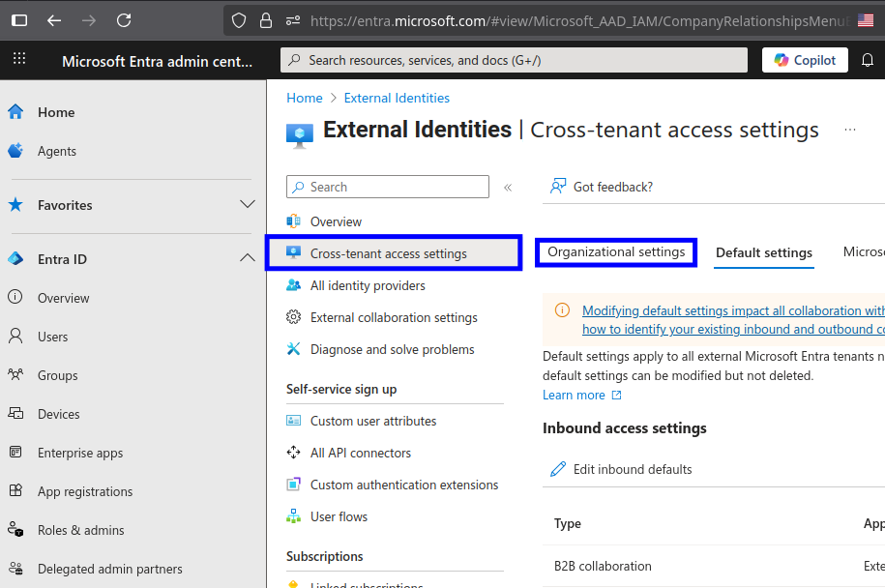This screenshot has height=588, width=885.
Task: Click the padlock site security icon
Action: tap(266, 21)
